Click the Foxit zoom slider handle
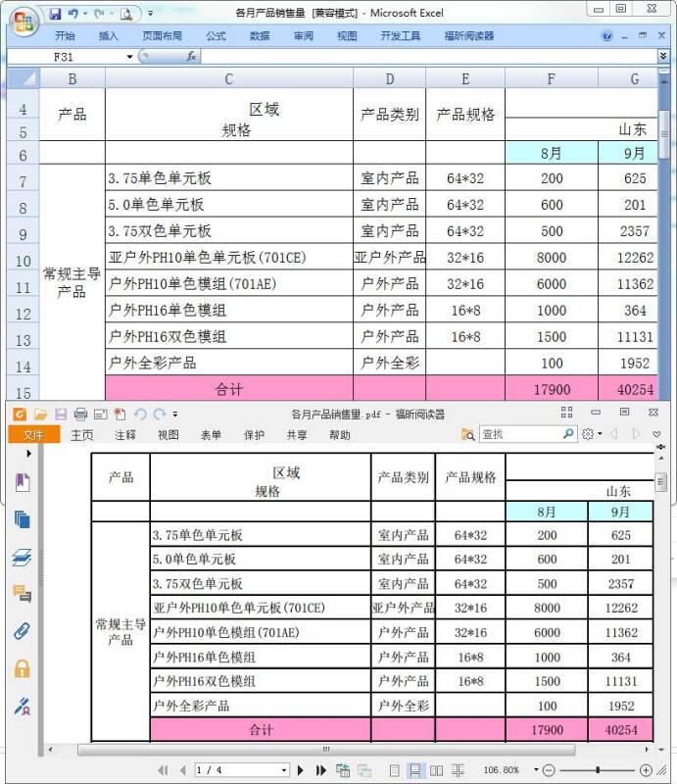This screenshot has width=677, height=784. 598,770
